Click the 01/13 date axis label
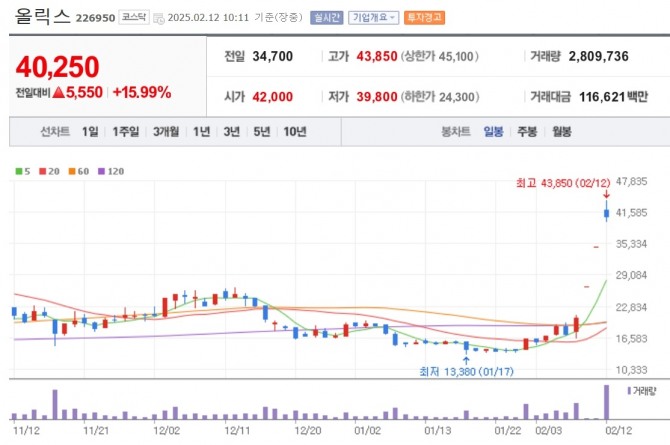The image size is (670, 445). (438, 430)
